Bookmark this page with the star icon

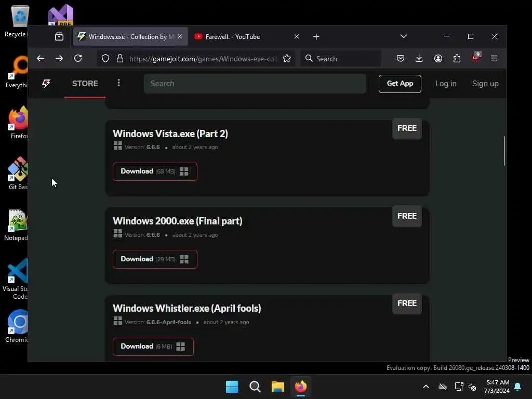[287, 58]
